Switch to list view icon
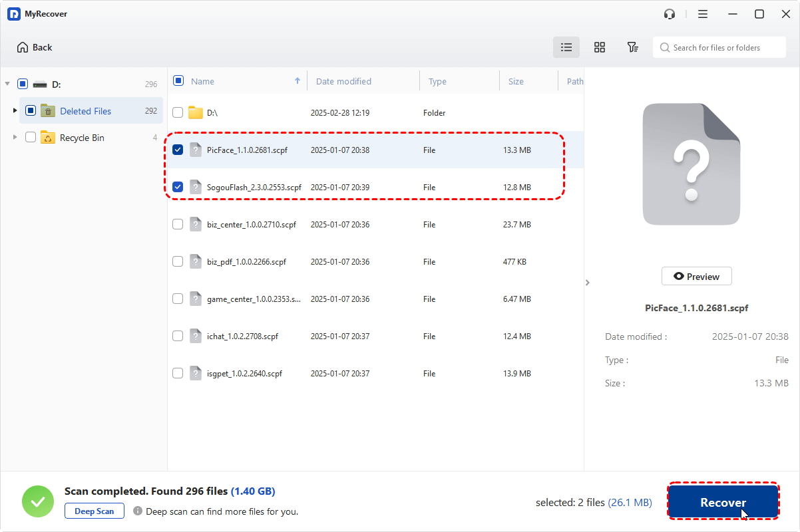Viewport: 800px width, 532px height. pos(566,47)
